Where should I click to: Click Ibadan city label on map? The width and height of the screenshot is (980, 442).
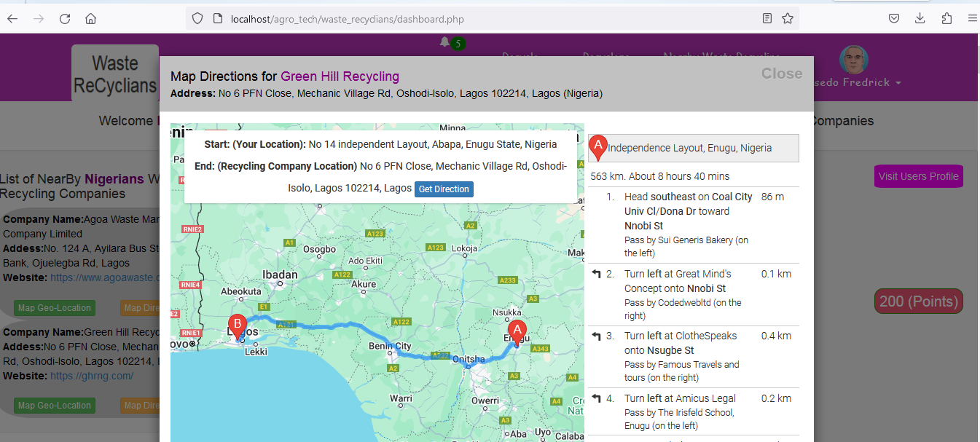(281, 275)
